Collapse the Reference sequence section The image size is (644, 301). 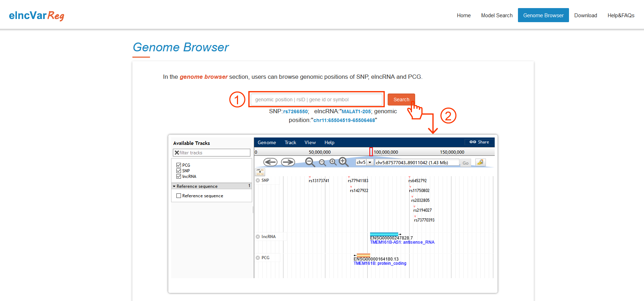coord(174,186)
